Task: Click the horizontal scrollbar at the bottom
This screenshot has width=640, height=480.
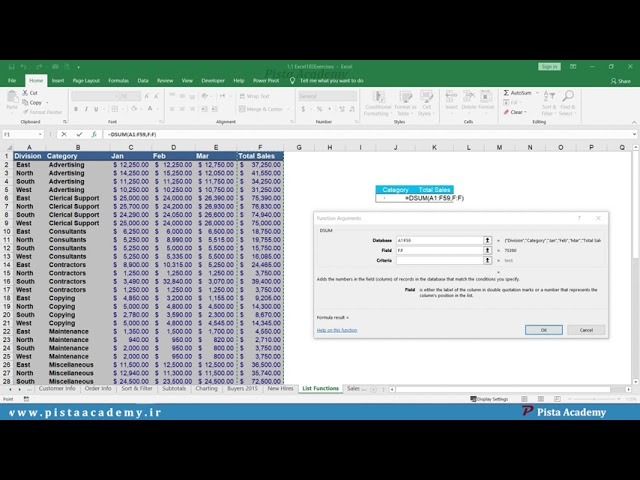Action: 510,389
